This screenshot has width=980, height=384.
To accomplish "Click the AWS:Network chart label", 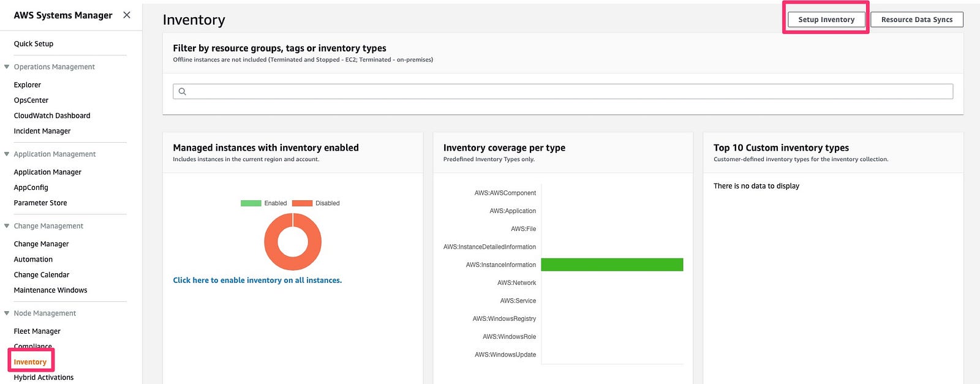I will (516, 283).
